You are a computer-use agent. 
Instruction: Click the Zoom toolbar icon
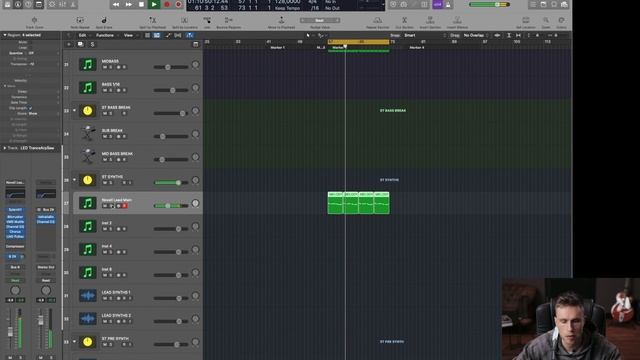[546, 20]
